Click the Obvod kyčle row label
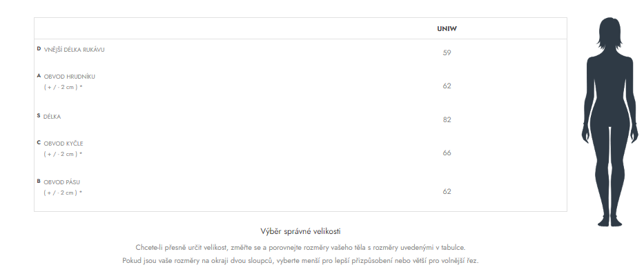Image resolution: width=644 pixels, height=274 pixels. click(x=64, y=144)
